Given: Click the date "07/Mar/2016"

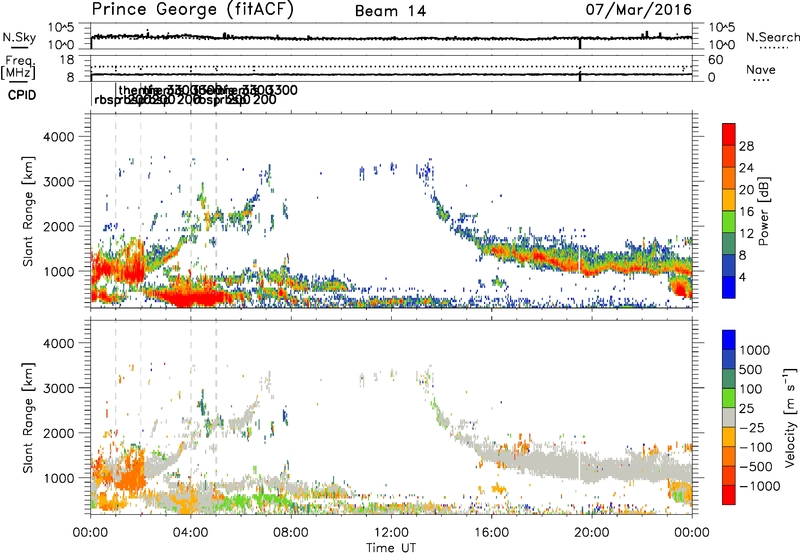Looking at the screenshot, I should tap(638, 10).
